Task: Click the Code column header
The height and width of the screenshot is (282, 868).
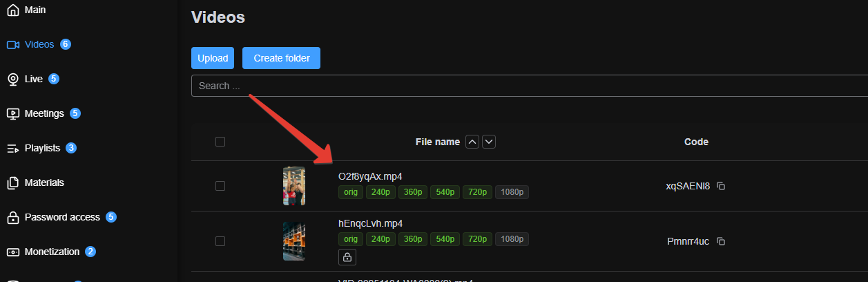Action: pyautogui.click(x=696, y=142)
